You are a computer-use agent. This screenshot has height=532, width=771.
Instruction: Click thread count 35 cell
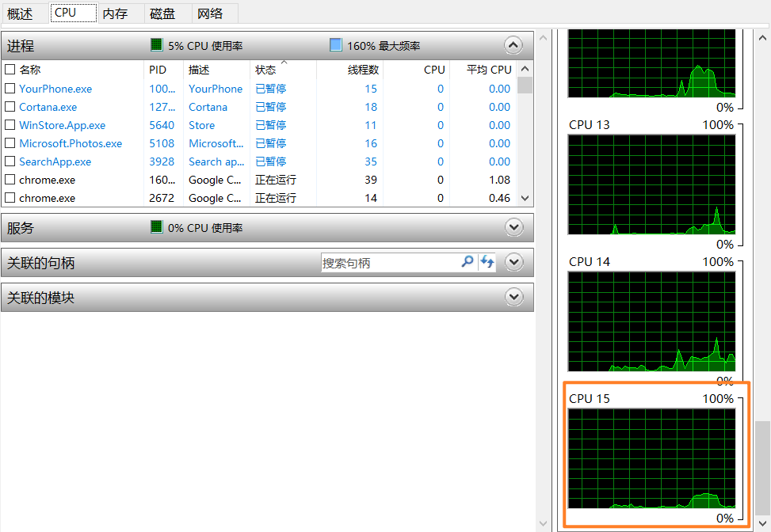(371, 161)
